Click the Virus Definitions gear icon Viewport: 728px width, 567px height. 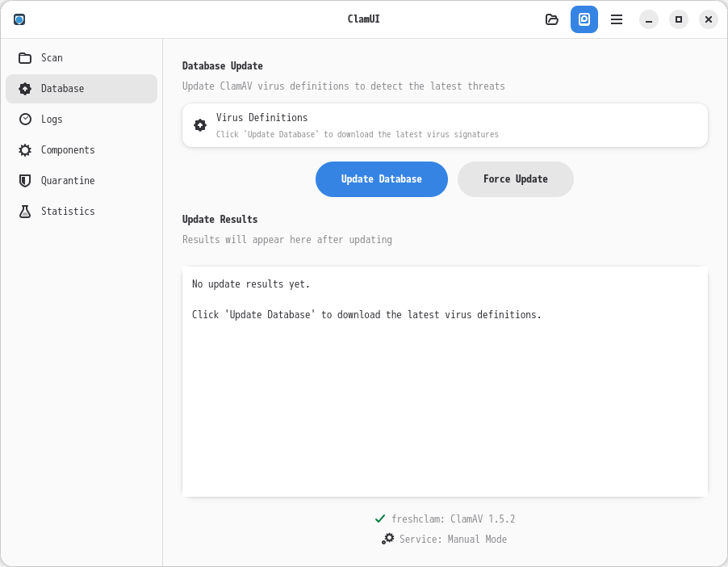[200, 125]
